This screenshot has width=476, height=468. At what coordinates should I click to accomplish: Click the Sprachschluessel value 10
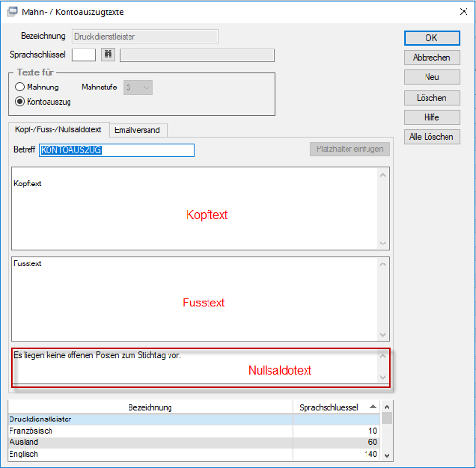tap(373, 431)
